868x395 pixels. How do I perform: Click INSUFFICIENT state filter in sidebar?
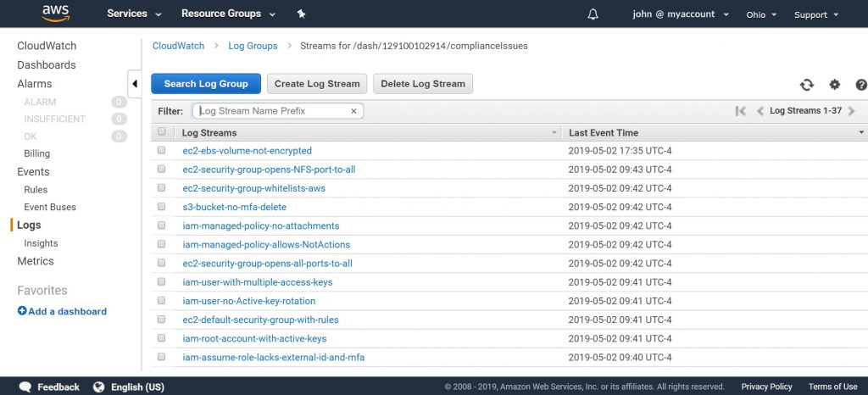tap(55, 119)
